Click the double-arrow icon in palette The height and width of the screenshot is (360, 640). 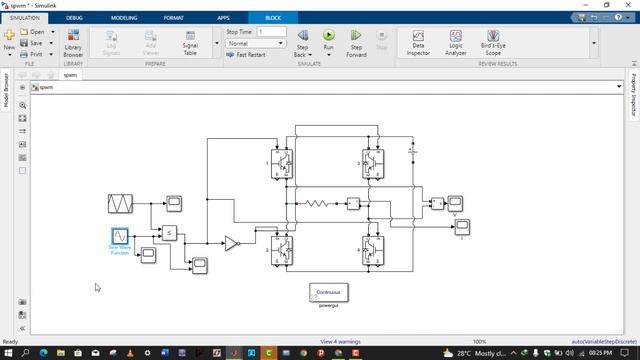click(22, 131)
